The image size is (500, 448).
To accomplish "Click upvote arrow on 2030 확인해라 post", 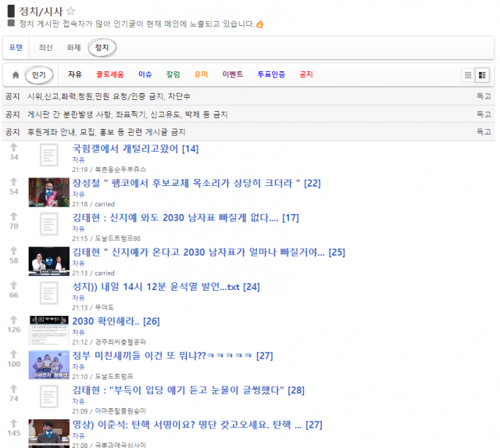I will coord(13,320).
